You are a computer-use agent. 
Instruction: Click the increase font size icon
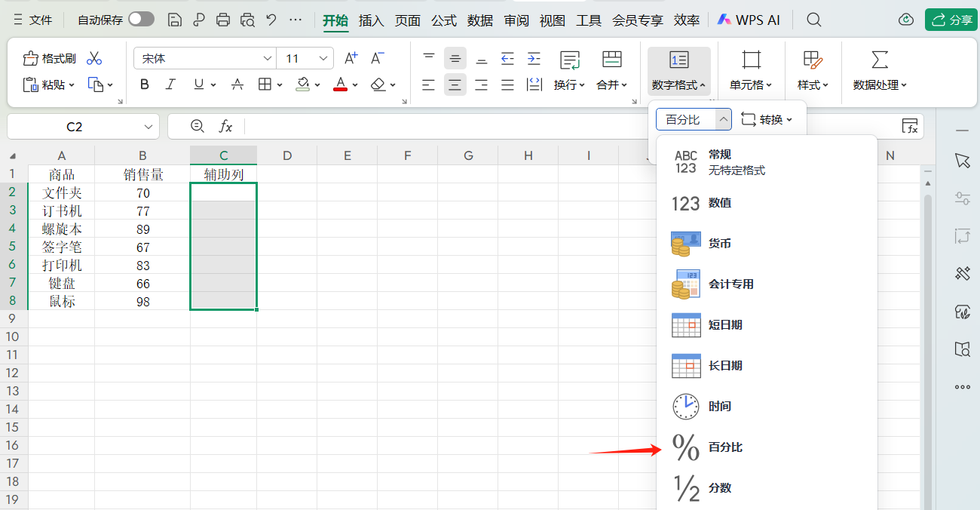click(351, 58)
